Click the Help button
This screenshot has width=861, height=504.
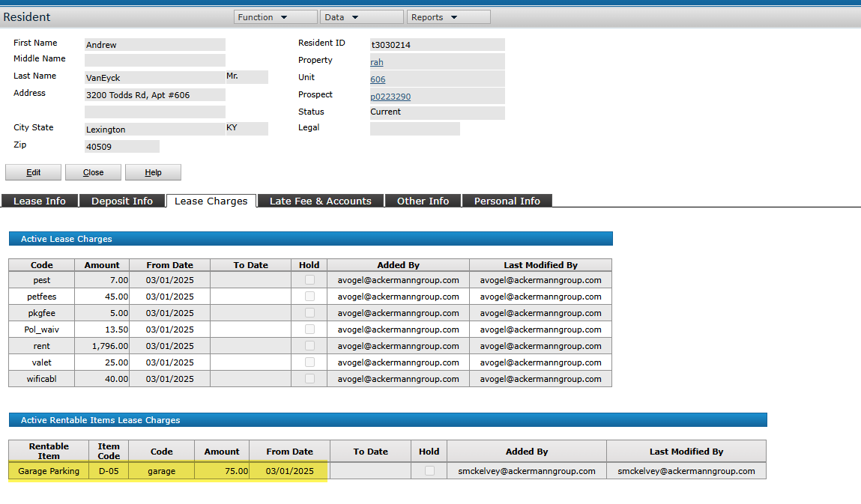click(153, 172)
